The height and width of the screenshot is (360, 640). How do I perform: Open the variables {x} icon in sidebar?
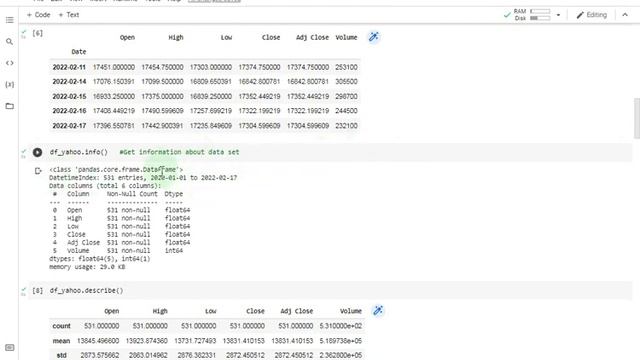pyautogui.click(x=9, y=84)
